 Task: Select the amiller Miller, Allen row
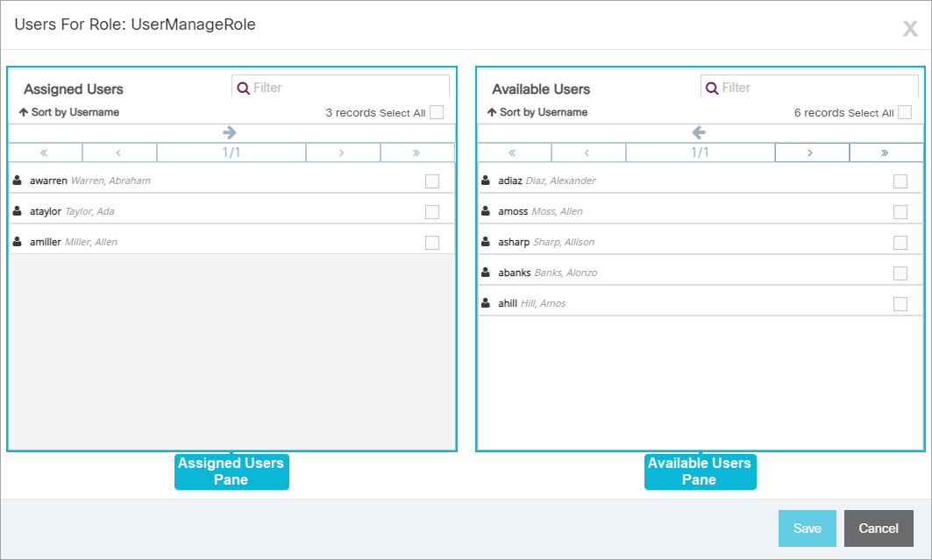point(231,242)
